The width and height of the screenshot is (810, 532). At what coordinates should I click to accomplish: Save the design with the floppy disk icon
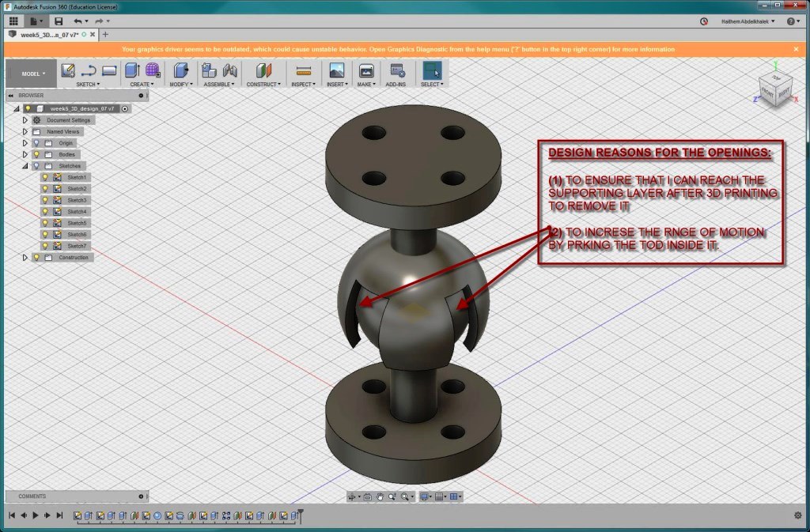(x=59, y=21)
